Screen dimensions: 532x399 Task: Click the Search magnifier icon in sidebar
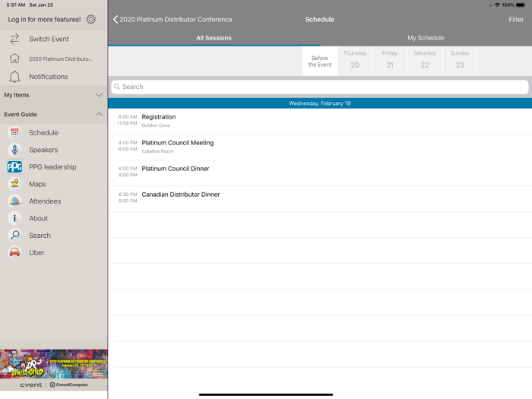[x=14, y=235]
